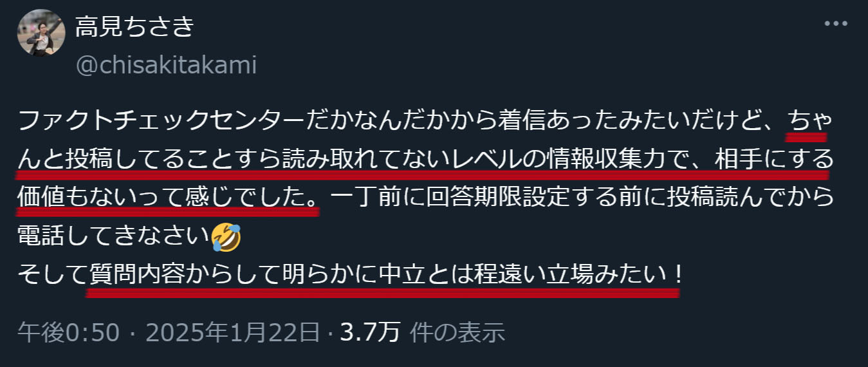Click the 件の表示 views label
868x367 pixels.
tap(457, 332)
